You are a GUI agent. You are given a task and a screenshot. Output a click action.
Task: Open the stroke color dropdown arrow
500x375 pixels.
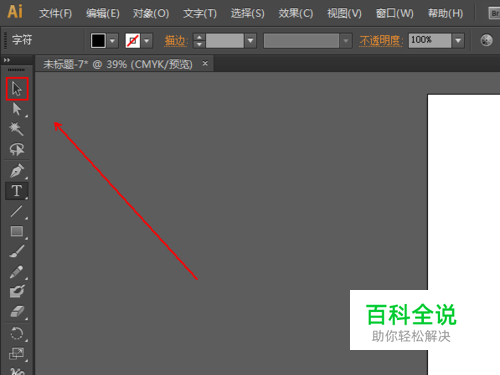click(x=147, y=41)
